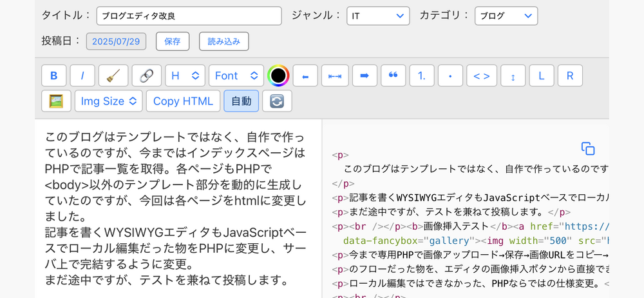The height and width of the screenshot is (298, 644).
Task: Copy code with the clipboard icon
Action: coord(588,148)
